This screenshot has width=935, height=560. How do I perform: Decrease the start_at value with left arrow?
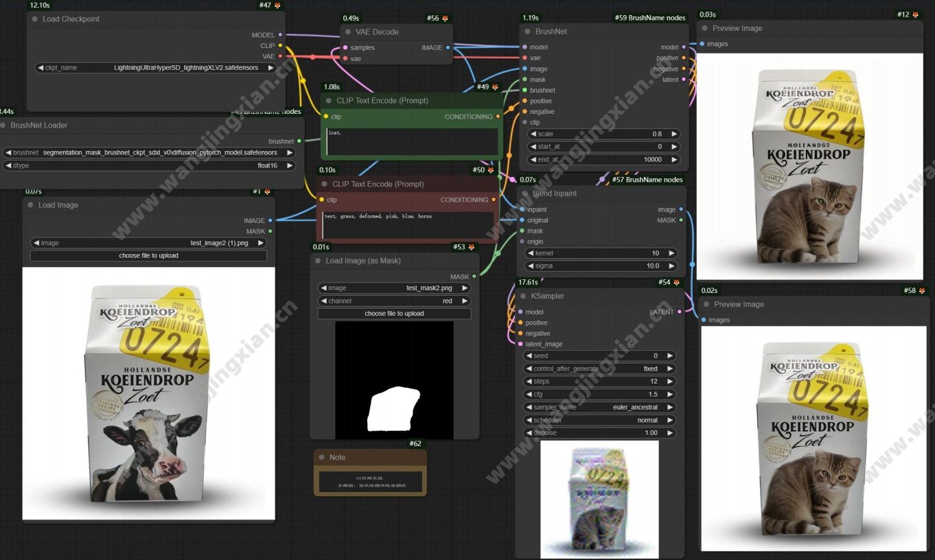pos(532,147)
